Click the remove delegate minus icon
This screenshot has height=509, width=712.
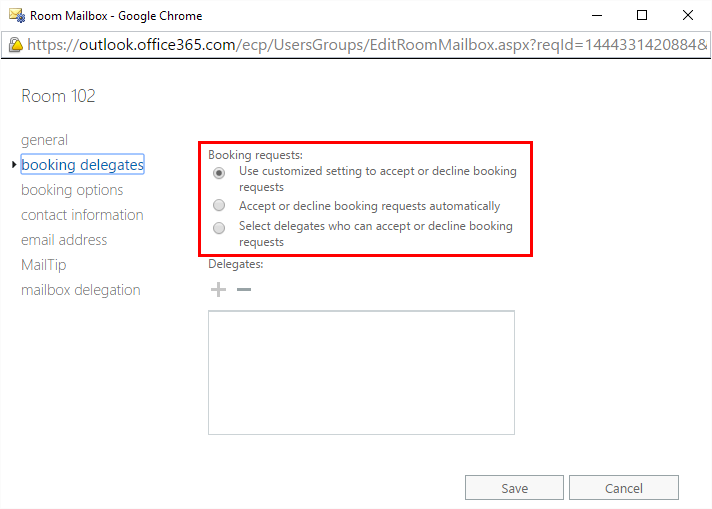tap(244, 290)
